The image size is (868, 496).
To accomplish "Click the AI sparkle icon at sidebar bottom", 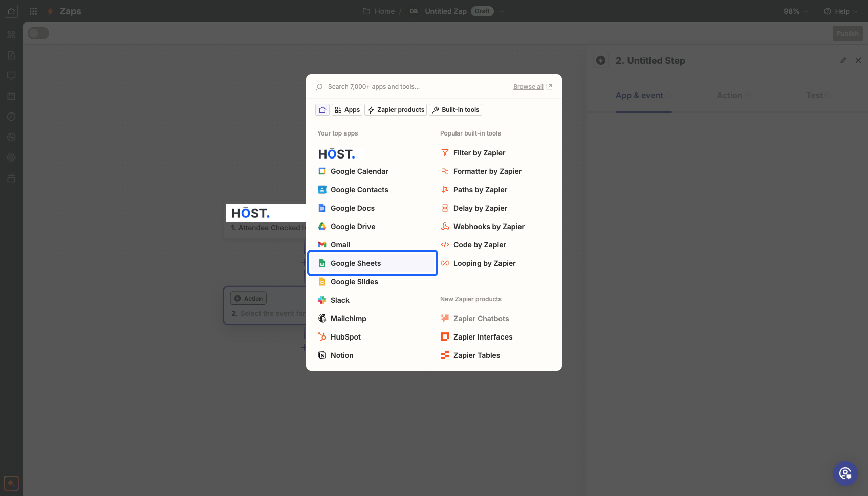I will coord(11,483).
